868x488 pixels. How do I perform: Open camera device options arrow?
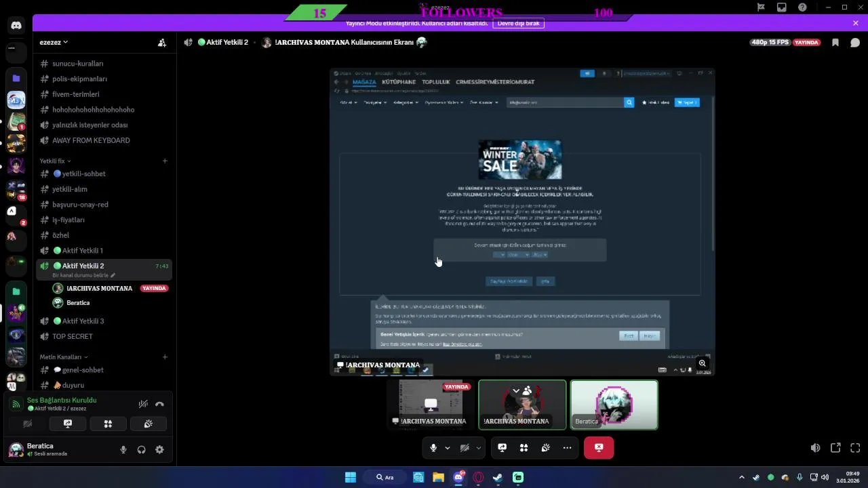pos(479,448)
